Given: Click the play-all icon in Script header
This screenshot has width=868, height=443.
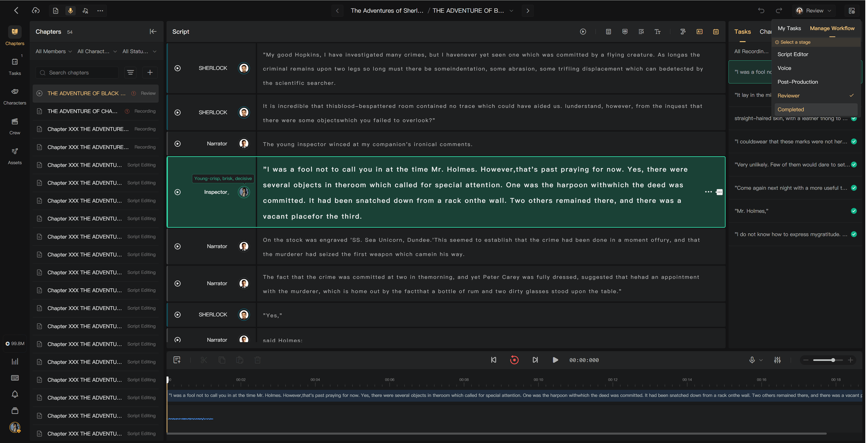Looking at the screenshot, I should pyautogui.click(x=583, y=32).
